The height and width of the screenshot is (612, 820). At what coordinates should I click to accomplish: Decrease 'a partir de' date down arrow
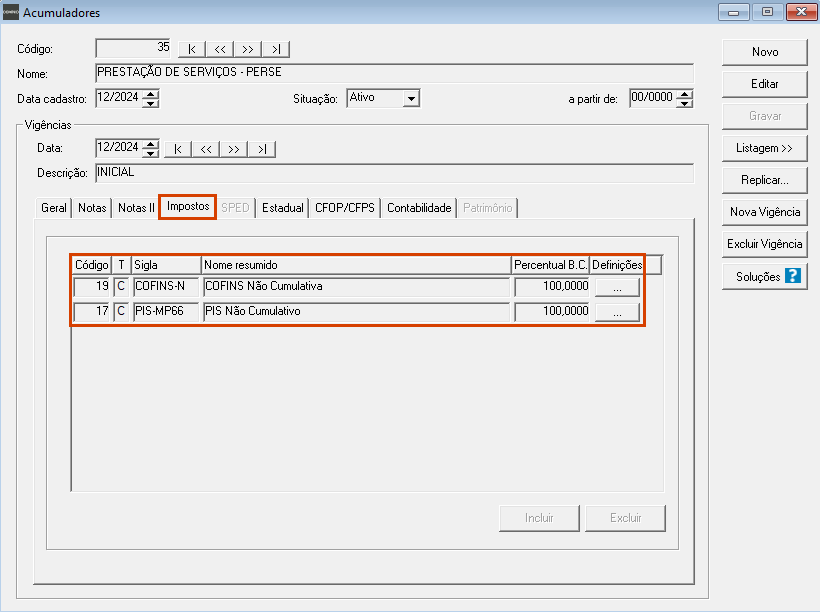(x=685, y=103)
